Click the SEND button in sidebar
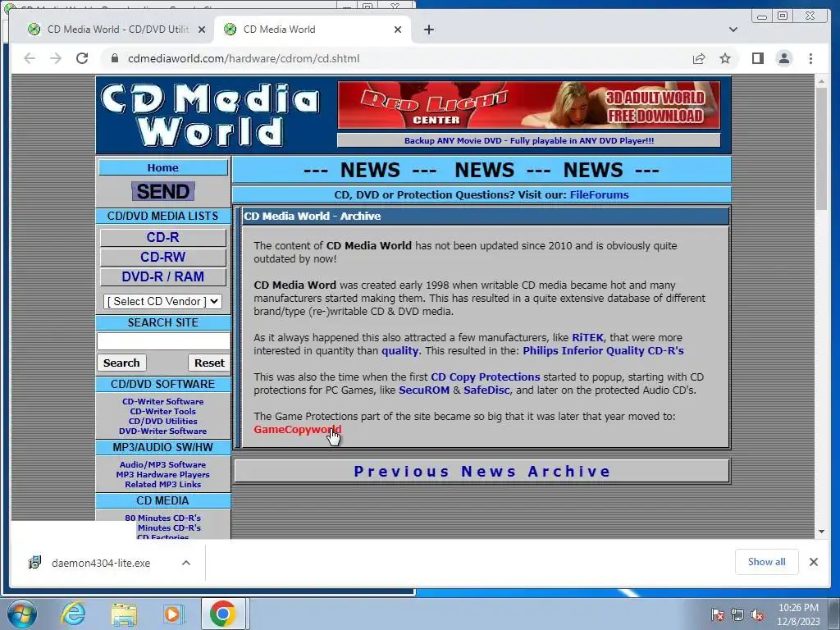This screenshot has height=630, width=840. pos(163,191)
